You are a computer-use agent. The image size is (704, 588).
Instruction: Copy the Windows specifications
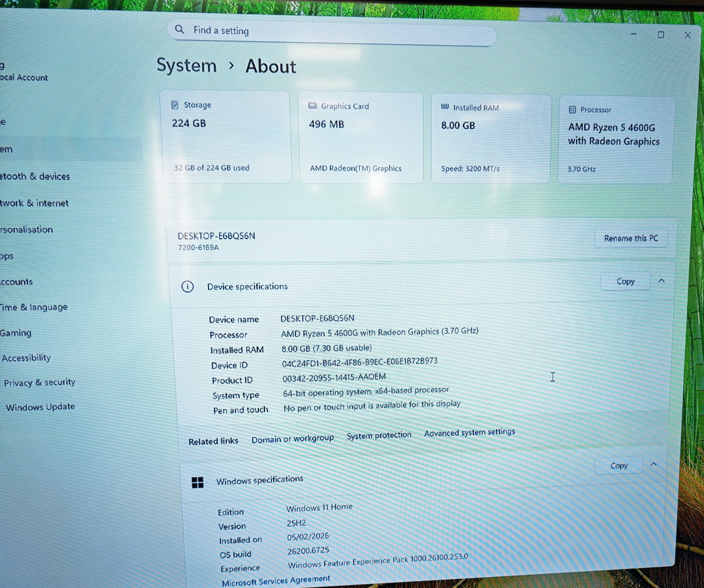pos(619,466)
